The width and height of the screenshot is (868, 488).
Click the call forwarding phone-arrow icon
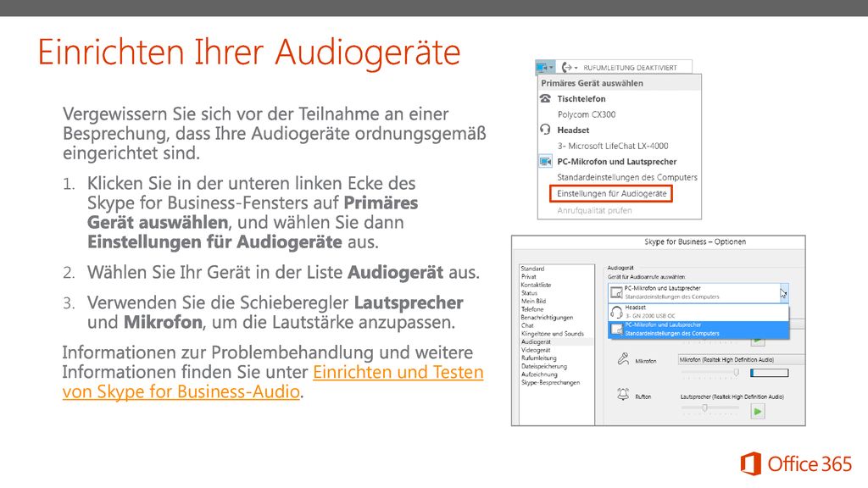(569, 68)
